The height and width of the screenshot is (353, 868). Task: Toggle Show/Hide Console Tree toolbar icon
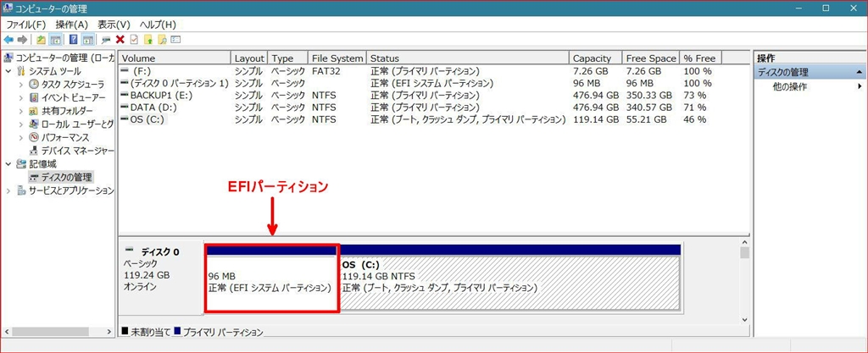(x=55, y=40)
